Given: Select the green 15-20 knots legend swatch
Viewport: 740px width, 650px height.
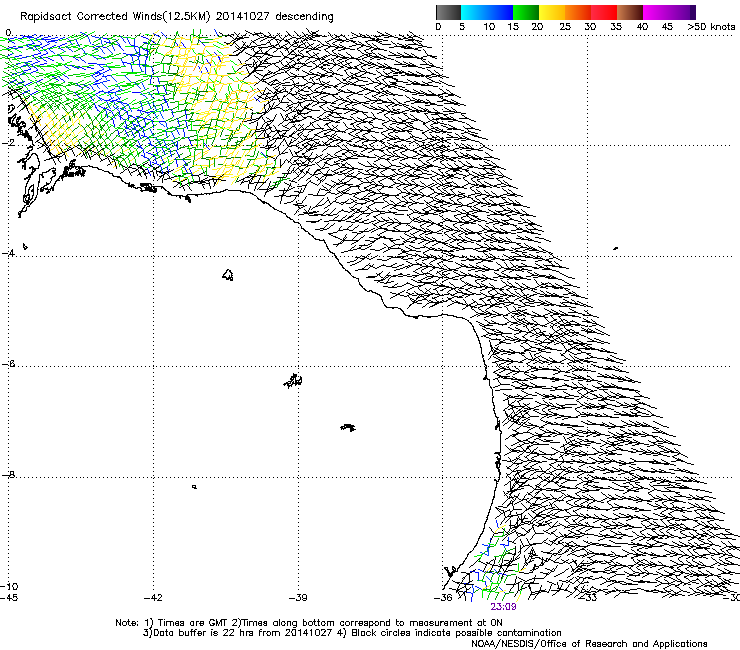Looking at the screenshot, I should 526,12.
